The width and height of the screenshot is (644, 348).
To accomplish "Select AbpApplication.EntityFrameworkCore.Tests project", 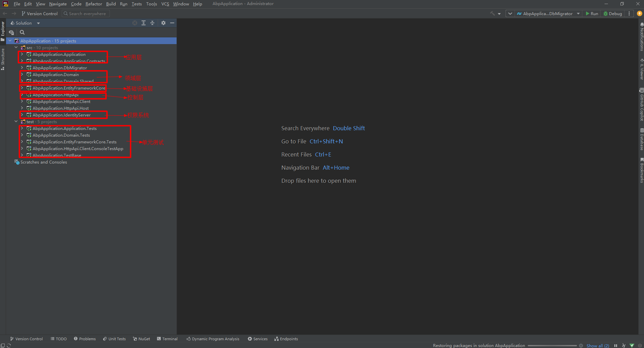I will (x=74, y=142).
